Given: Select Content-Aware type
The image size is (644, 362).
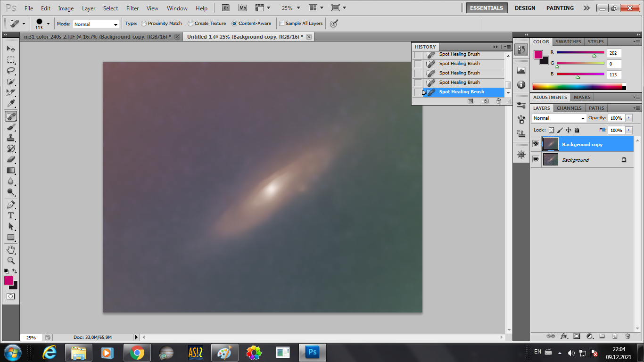Looking at the screenshot, I should pos(251,24).
